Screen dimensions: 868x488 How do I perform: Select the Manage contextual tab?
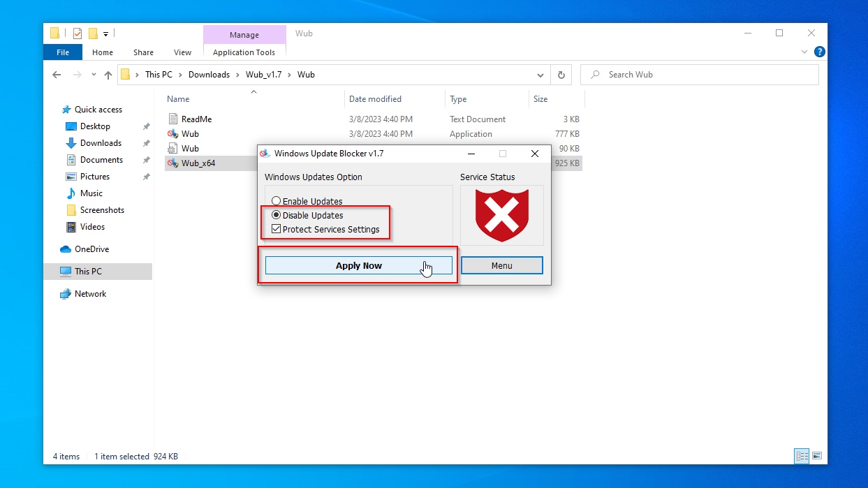tap(244, 35)
